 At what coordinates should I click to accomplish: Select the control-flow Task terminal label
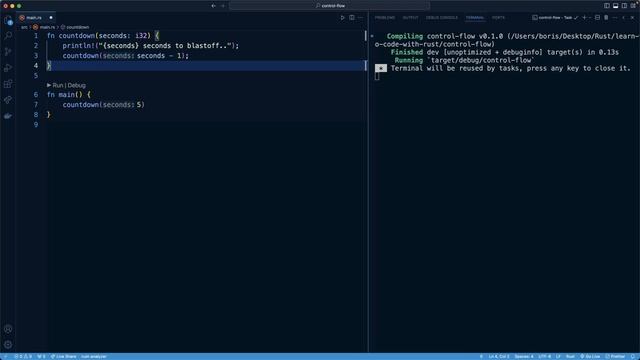(555, 18)
